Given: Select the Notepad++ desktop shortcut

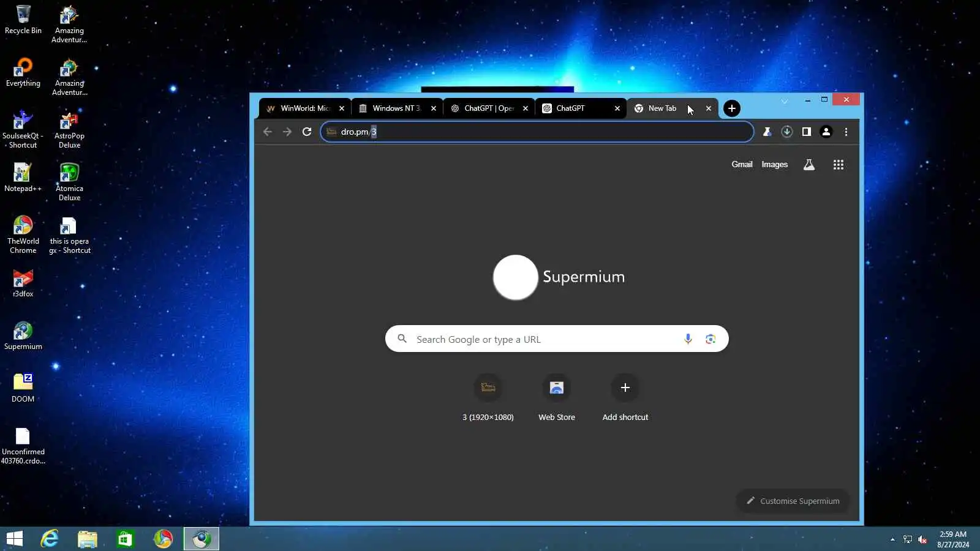Looking at the screenshot, I should 23,178.
